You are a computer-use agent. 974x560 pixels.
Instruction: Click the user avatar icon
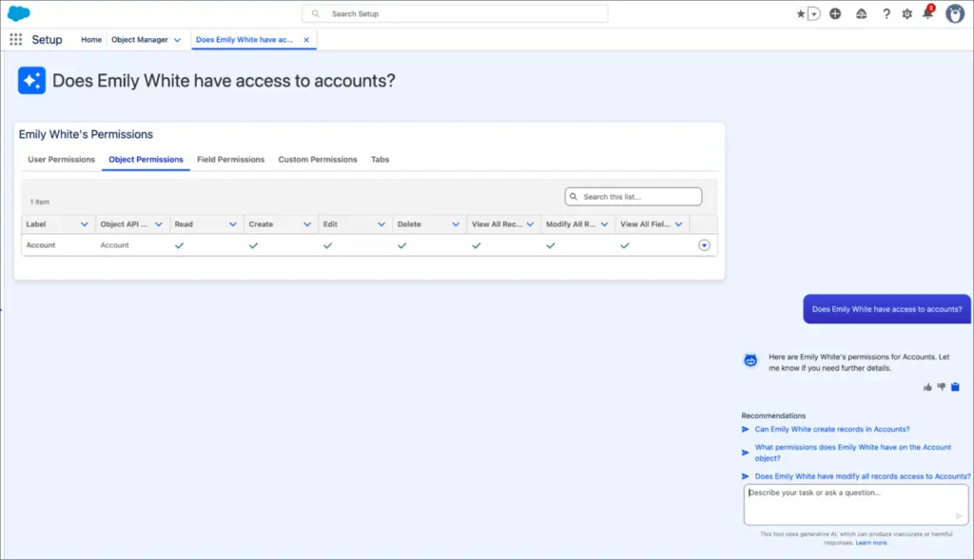pyautogui.click(x=955, y=13)
